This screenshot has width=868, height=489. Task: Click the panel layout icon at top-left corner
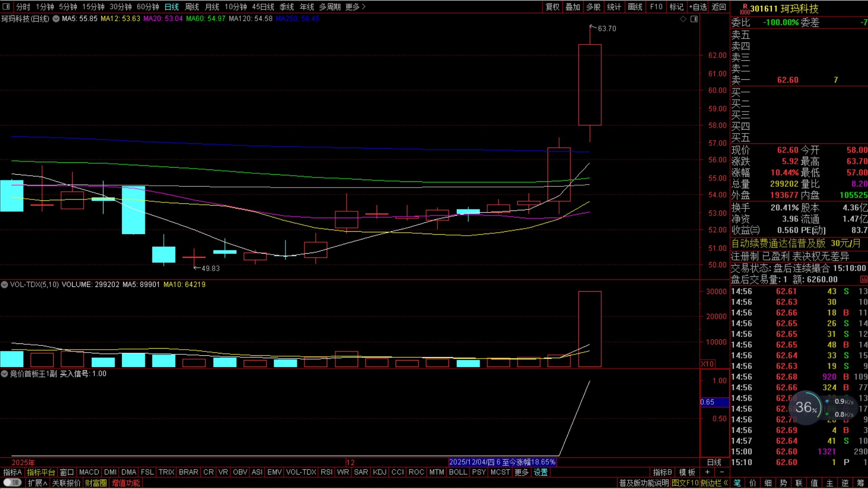click(6, 6)
